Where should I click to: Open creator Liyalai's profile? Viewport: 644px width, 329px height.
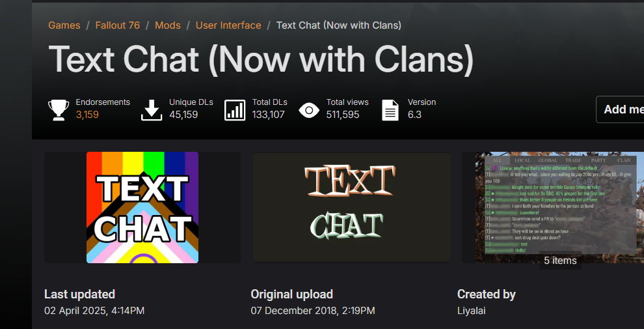472,311
